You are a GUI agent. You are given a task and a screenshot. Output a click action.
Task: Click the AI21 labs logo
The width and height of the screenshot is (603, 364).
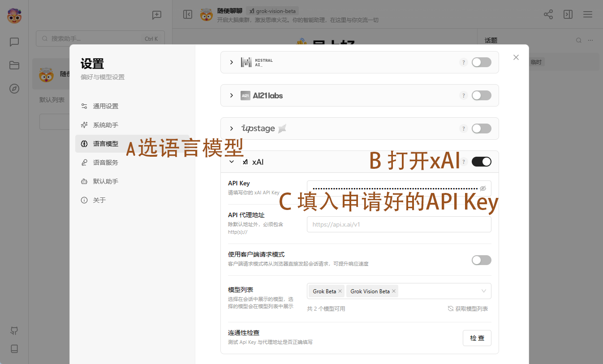262,95
